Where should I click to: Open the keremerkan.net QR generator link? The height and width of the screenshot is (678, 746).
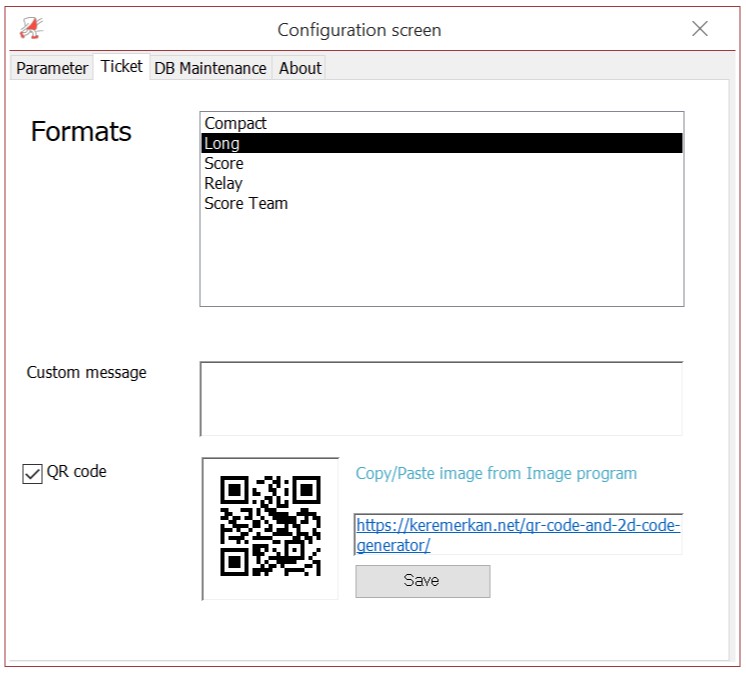pyautogui.click(x=518, y=535)
